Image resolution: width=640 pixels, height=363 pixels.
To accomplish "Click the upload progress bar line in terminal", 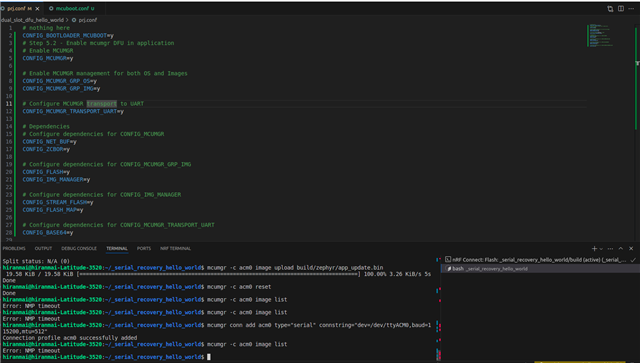I will 217,274.
